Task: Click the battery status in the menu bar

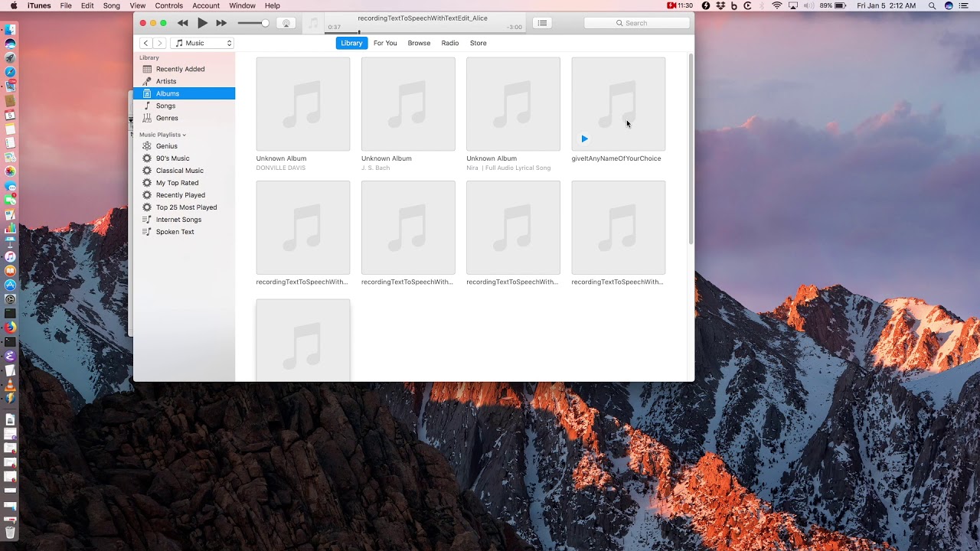Action: pyautogui.click(x=832, y=5)
